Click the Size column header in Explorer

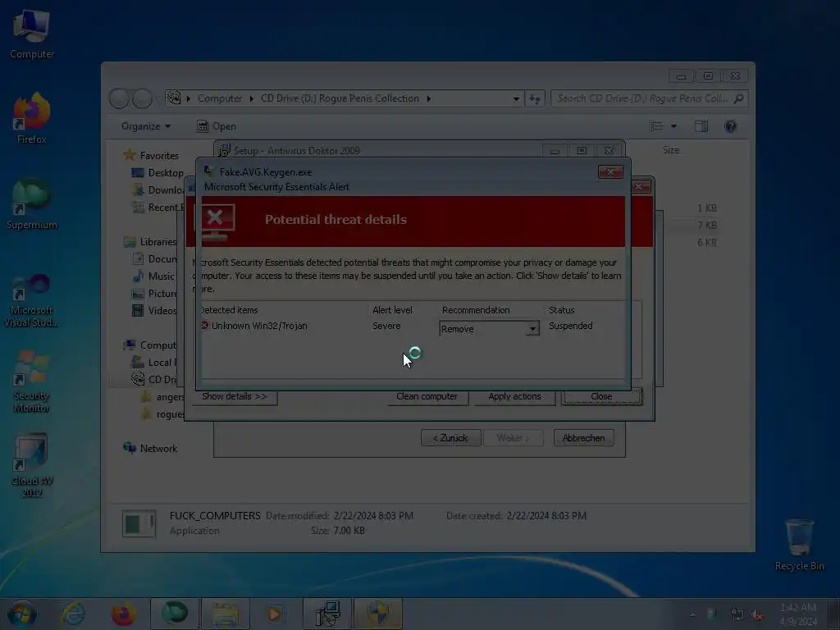tap(671, 150)
